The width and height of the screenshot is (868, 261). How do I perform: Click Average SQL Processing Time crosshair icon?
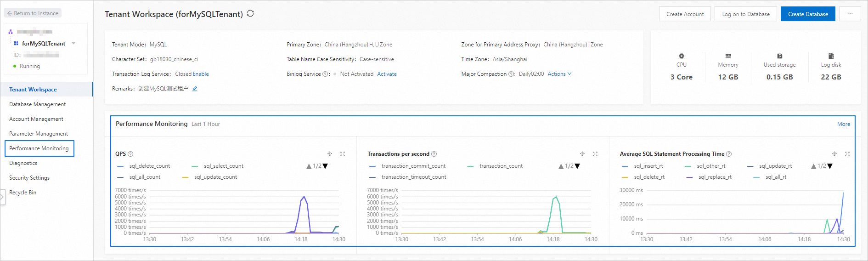[834, 154]
